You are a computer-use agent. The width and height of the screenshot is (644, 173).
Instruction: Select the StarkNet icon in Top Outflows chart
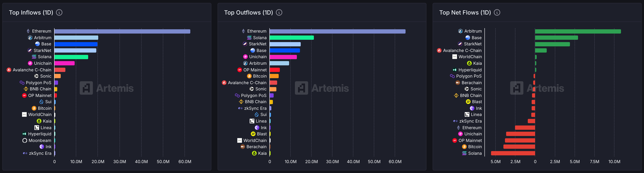pyautogui.click(x=245, y=44)
